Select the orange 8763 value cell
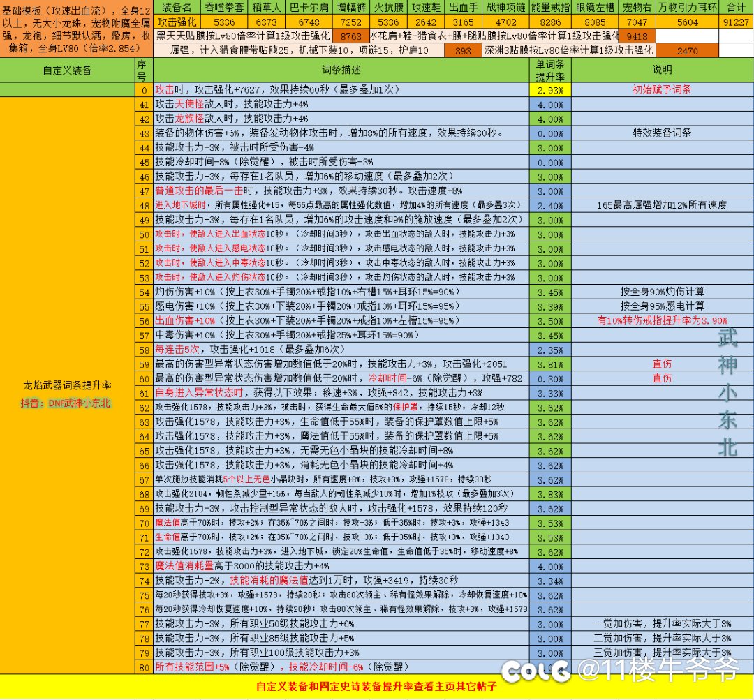This screenshot has height=700, width=754. click(x=352, y=36)
